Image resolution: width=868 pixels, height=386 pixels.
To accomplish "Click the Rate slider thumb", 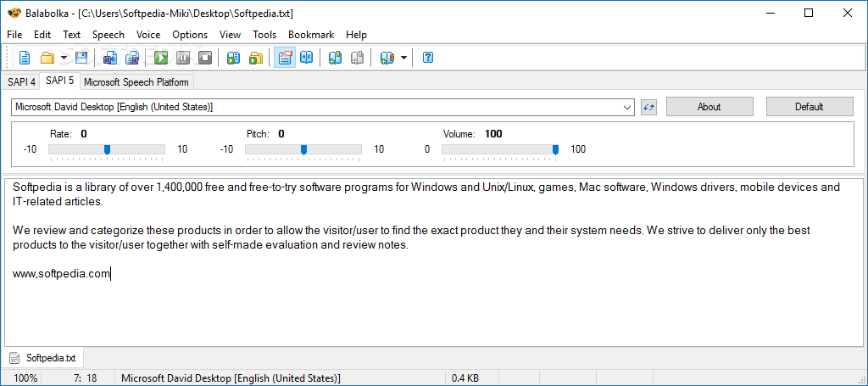I will click(x=108, y=149).
